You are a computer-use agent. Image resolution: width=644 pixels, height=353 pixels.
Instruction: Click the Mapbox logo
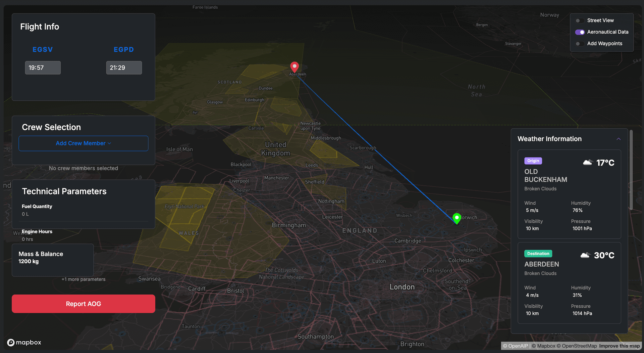click(x=24, y=342)
